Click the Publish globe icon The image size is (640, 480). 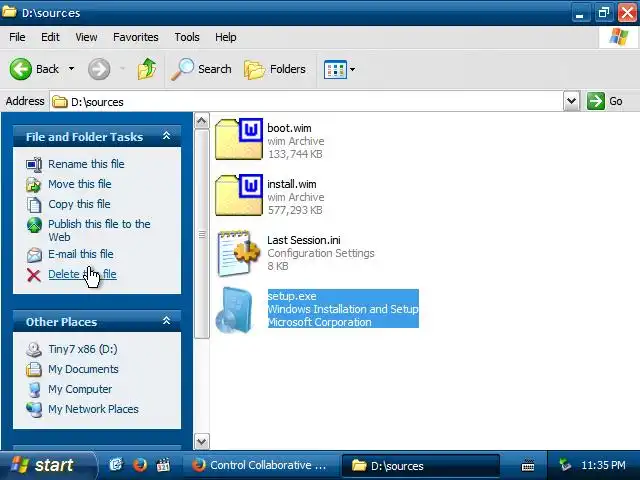34,224
